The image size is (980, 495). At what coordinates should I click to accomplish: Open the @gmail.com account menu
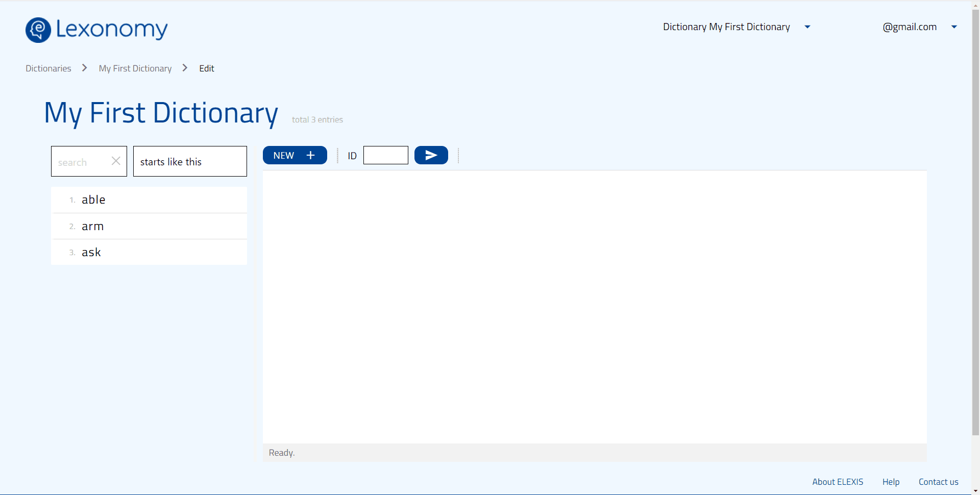pos(909,27)
